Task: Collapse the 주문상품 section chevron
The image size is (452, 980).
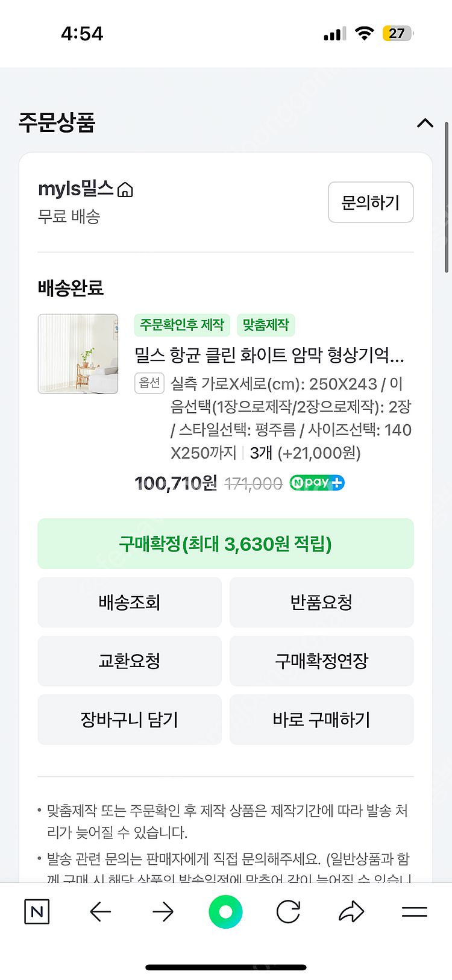Action: pos(425,123)
